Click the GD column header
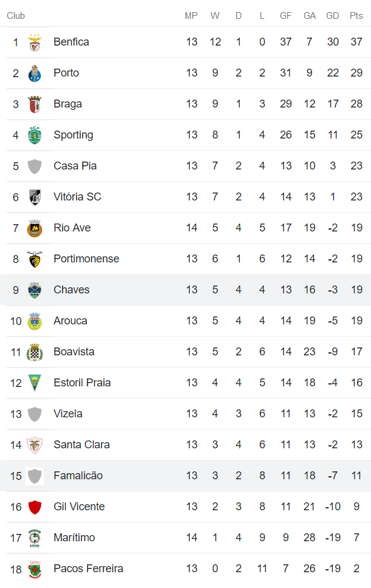Screen dimensions: 371x588 [x=333, y=16]
